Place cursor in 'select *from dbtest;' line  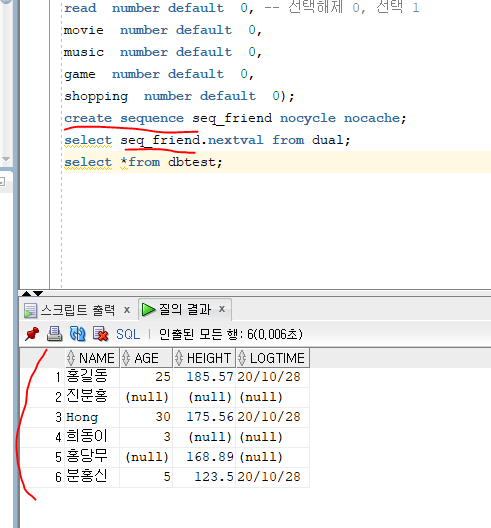pyautogui.click(x=143, y=162)
